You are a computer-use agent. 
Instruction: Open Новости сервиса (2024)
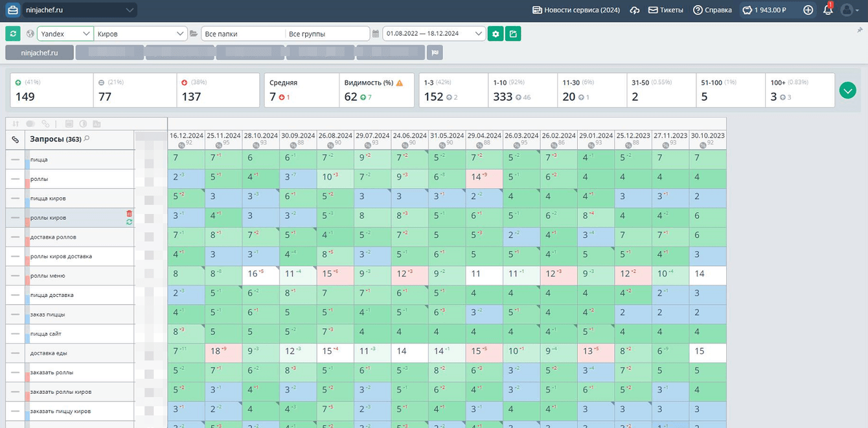click(x=576, y=10)
